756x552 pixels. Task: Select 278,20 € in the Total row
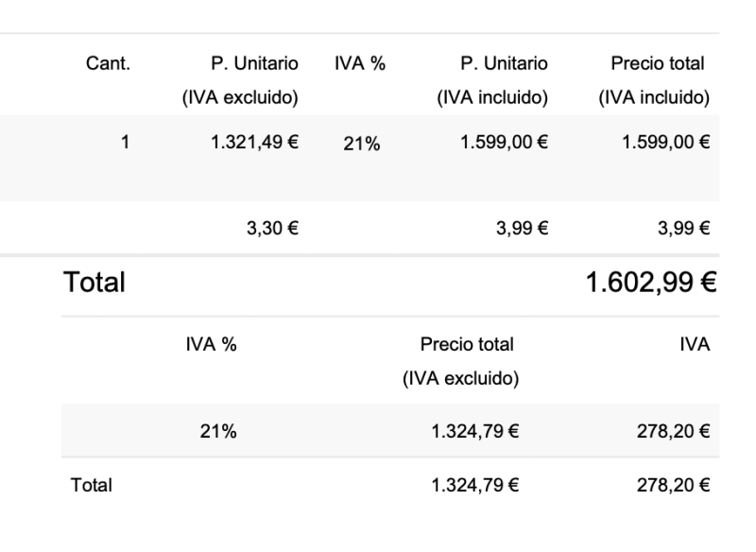click(673, 486)
